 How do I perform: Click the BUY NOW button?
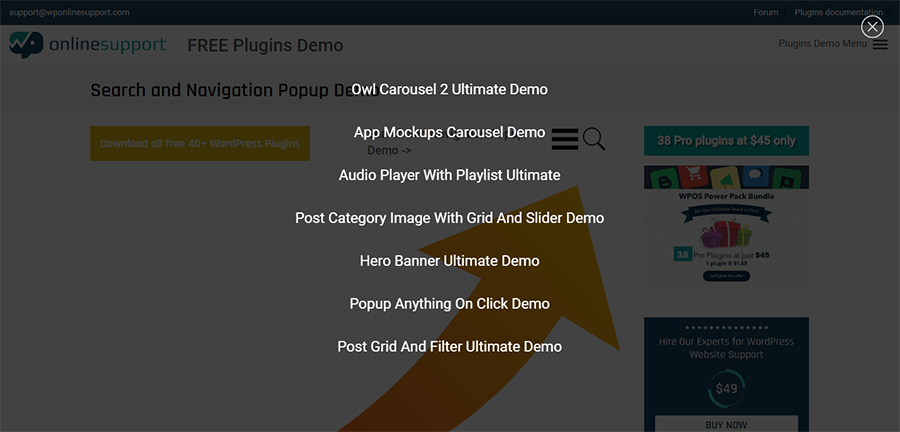(x=726, y=425)
